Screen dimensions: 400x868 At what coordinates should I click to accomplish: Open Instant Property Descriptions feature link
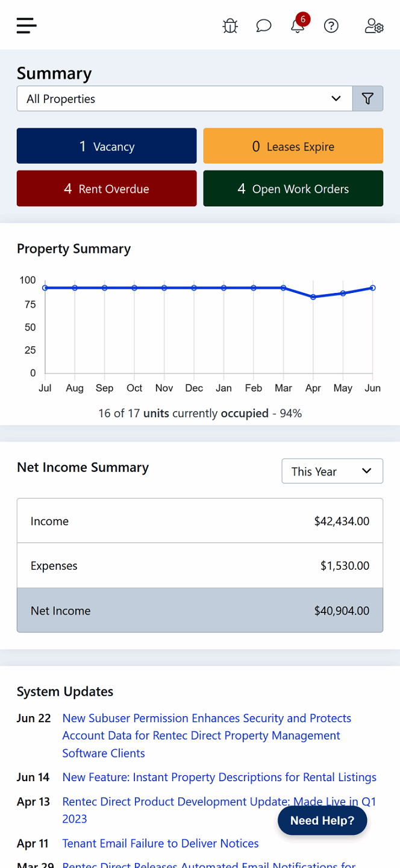219,778
